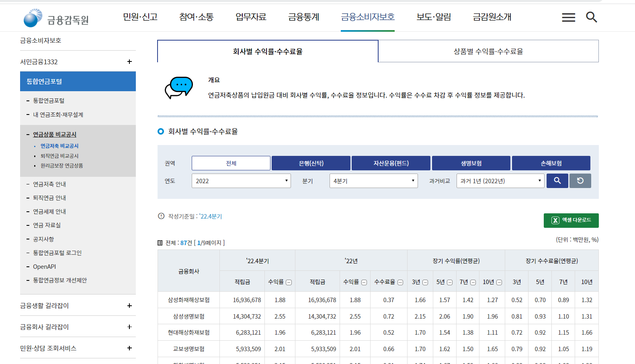635x364 pixels.
Task: Expand 민원·상담 조회서비스 section
Action: (129, 348)
